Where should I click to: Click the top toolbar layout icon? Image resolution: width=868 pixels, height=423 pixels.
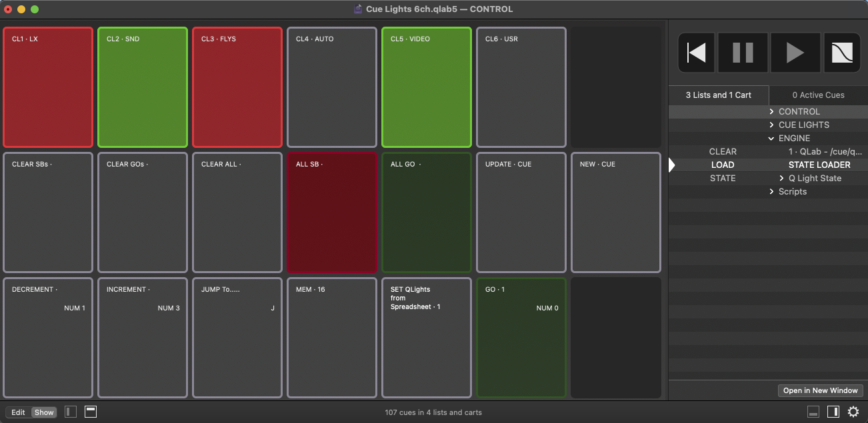pos(91,412)
